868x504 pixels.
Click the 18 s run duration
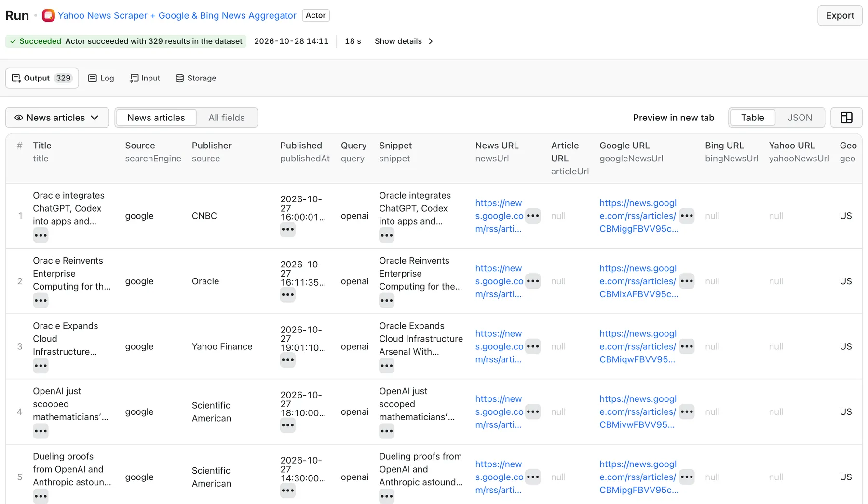pyautogui.click(x=353, y=41)
